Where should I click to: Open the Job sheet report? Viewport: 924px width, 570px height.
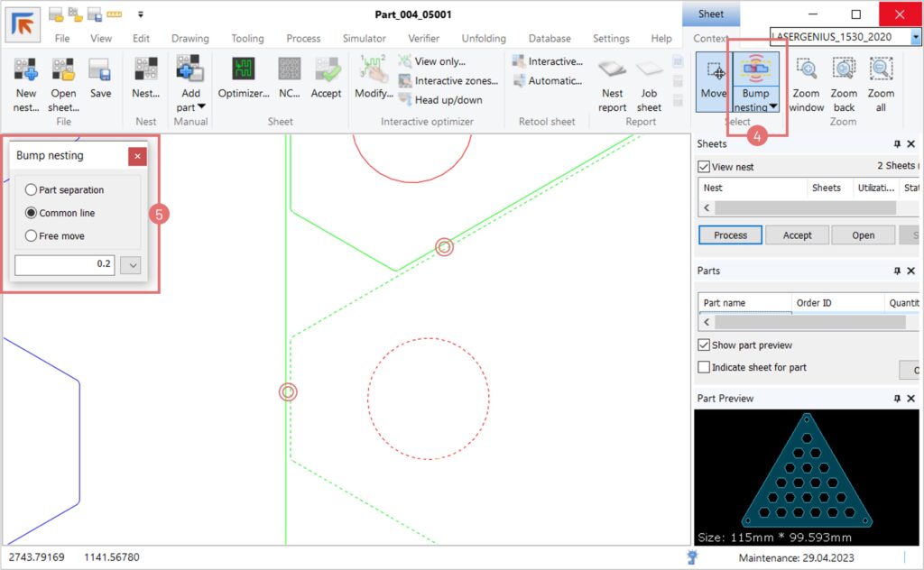pos(649,70)
